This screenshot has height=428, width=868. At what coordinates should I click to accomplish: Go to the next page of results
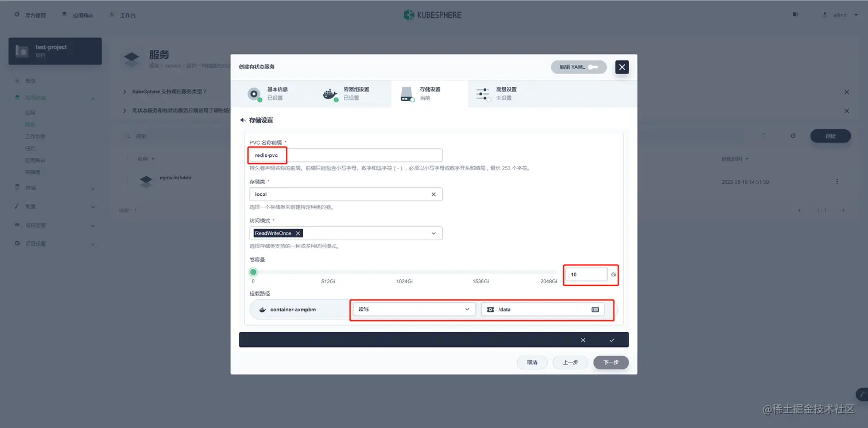842,210
